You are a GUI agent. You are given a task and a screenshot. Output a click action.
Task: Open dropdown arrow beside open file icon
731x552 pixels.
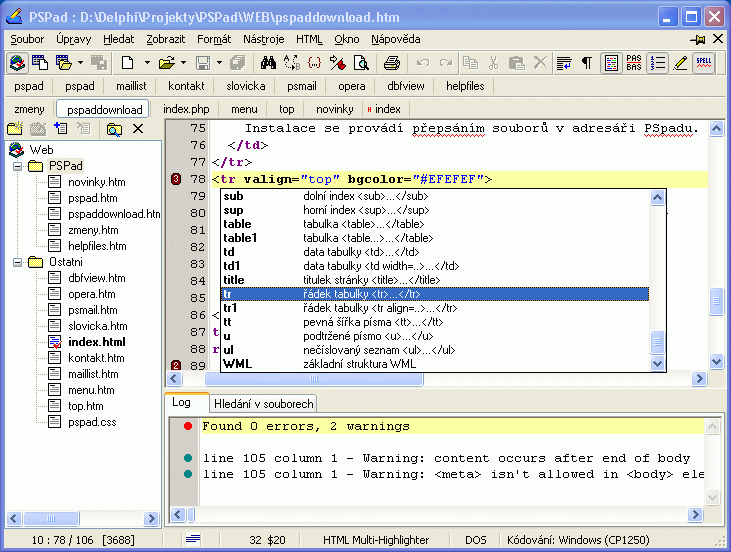click(183, 62)
